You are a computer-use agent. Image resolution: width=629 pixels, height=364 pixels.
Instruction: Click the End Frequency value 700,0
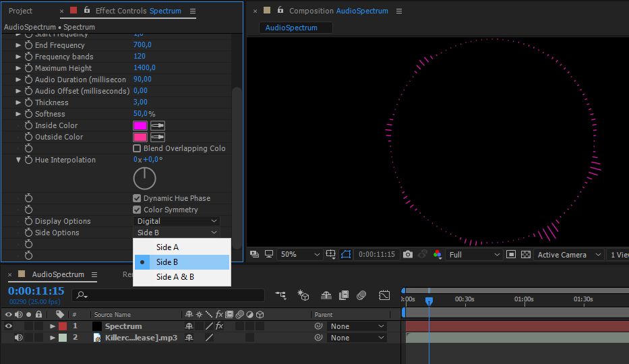pyautogui.click(x=142, y=45)
